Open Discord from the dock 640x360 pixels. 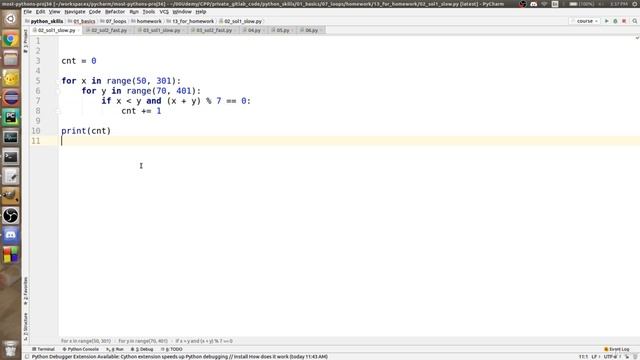(x=11, y=235)
